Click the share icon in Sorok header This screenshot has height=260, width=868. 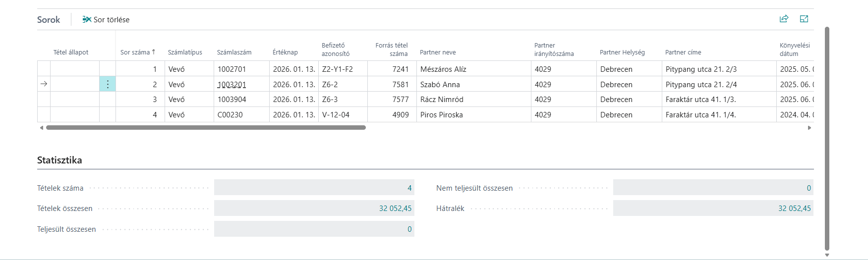(x=784, y=19)
